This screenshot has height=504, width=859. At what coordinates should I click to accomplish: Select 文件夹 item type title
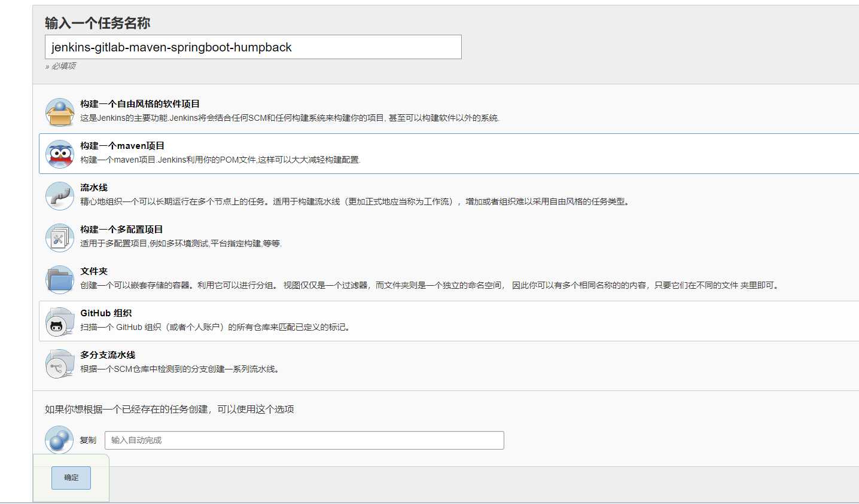coord(94,271)
